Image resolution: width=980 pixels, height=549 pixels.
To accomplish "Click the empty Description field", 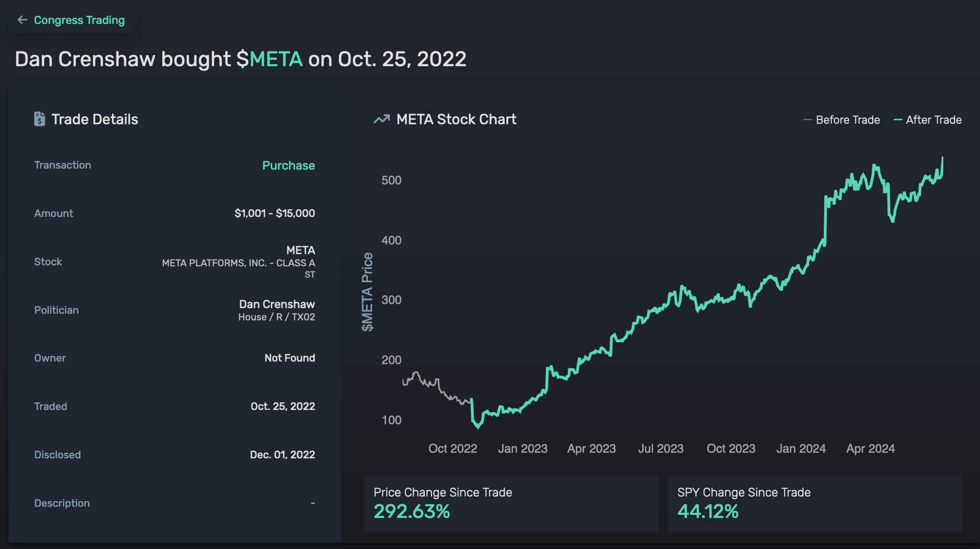I will (313, 503).
